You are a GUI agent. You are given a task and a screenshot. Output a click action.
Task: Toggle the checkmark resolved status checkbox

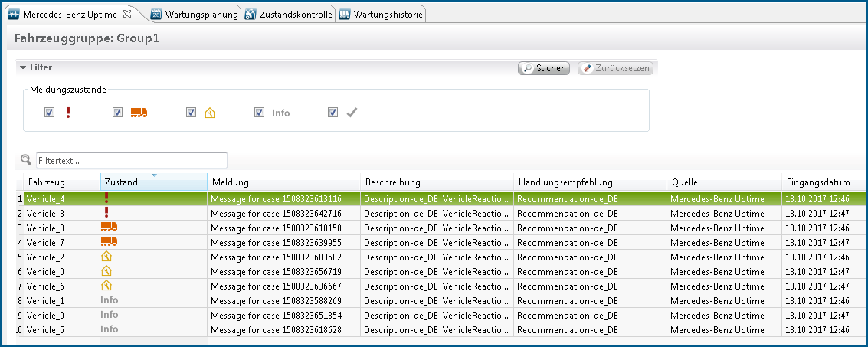coord(332,113)
